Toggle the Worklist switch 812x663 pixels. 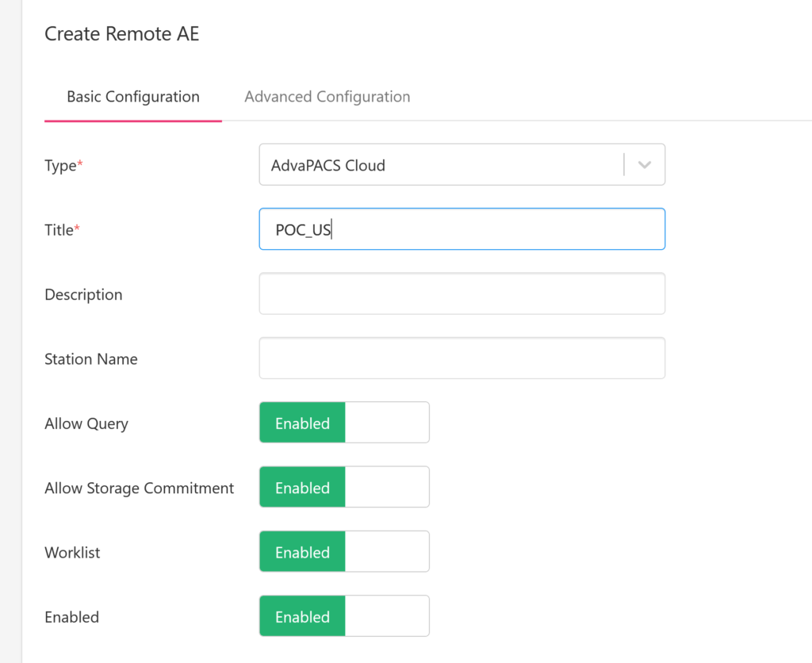[x=344, y=552]
